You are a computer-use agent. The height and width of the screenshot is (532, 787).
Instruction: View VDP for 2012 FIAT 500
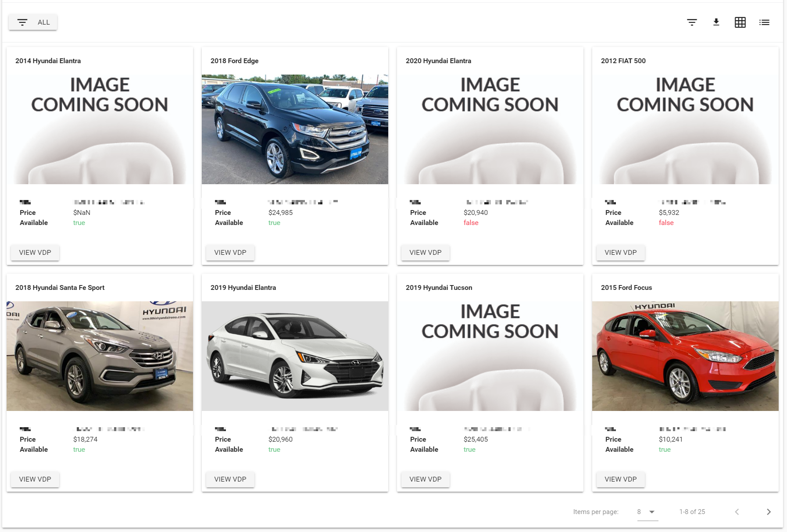[x=621, y=253]
